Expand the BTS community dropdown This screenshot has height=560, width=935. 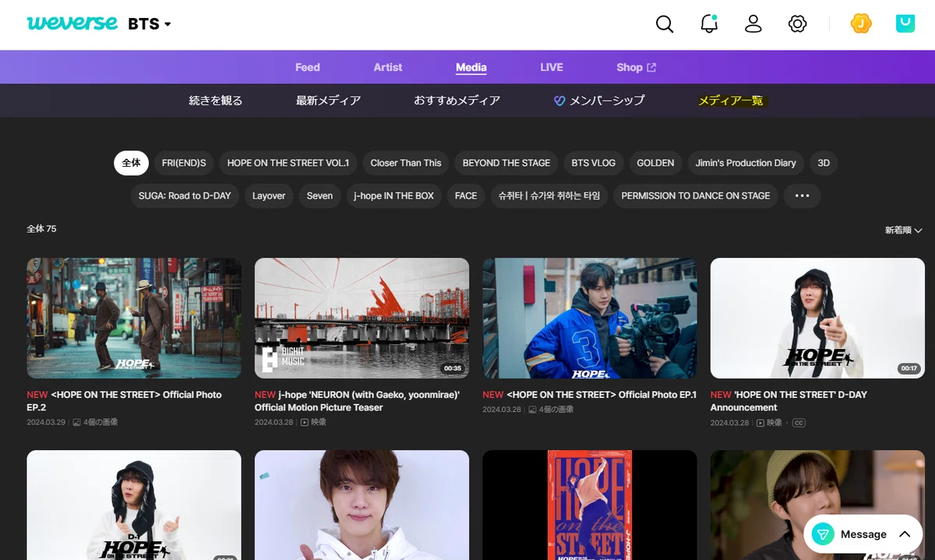tap(150, 24)
